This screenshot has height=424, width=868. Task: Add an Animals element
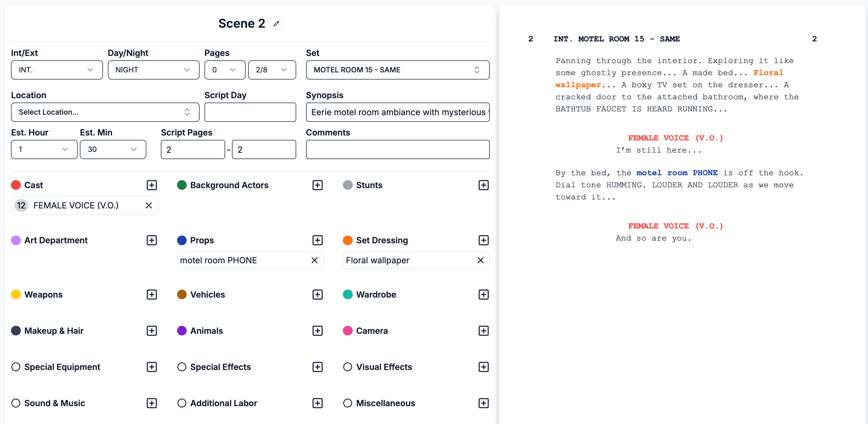[317, 330]
